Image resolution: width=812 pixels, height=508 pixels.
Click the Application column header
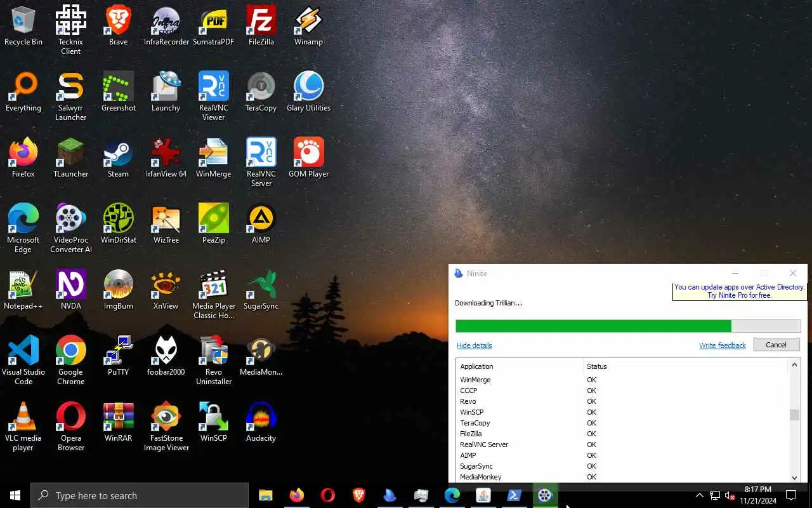click(x=520, y=366)
